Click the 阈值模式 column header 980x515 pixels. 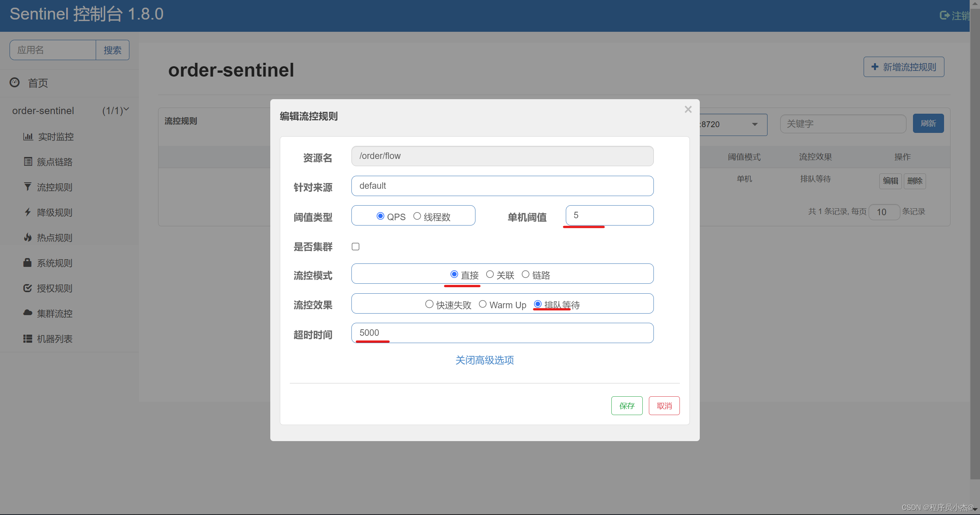[744, 157]
